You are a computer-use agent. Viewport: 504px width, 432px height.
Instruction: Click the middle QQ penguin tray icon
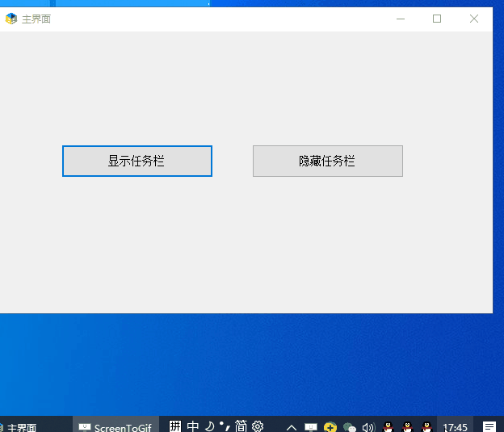407,427
